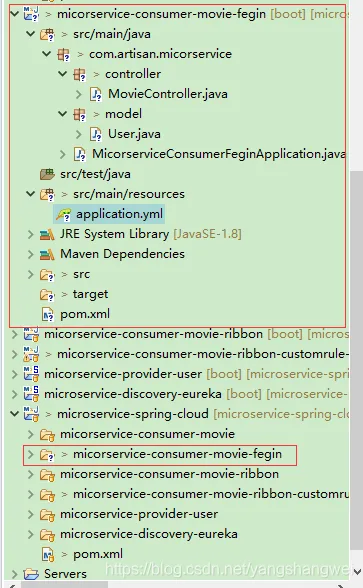Expand the Maven Dependencies node
The width and height of the screenshot is (363, 588).
click(x=31, y=254)
